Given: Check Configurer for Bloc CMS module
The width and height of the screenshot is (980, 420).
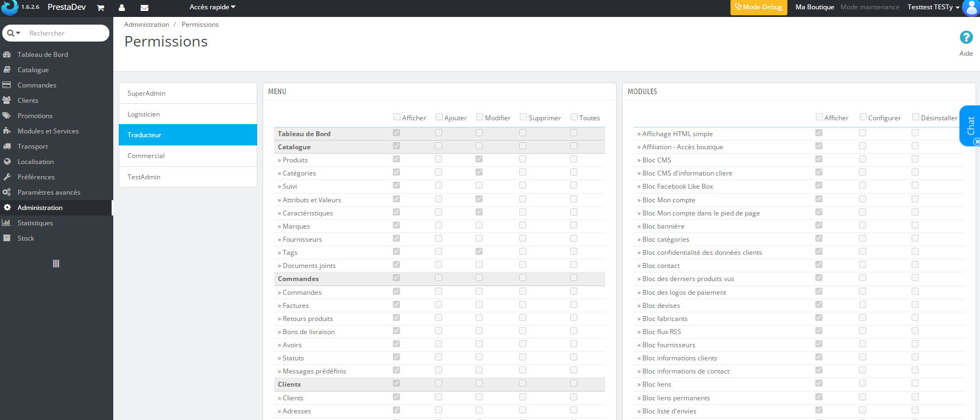Looking at the screenshot, I should point(862,159).
